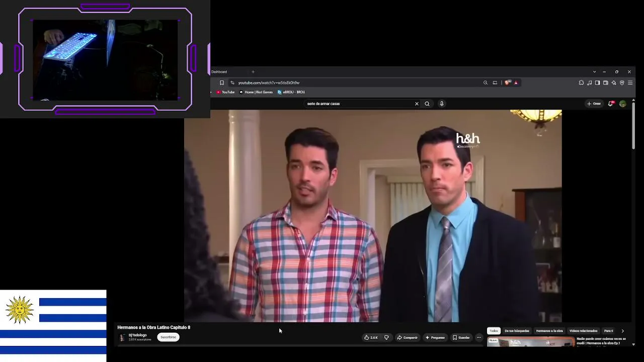Open the recommended h&h video thumbnail

pos(531,342)
